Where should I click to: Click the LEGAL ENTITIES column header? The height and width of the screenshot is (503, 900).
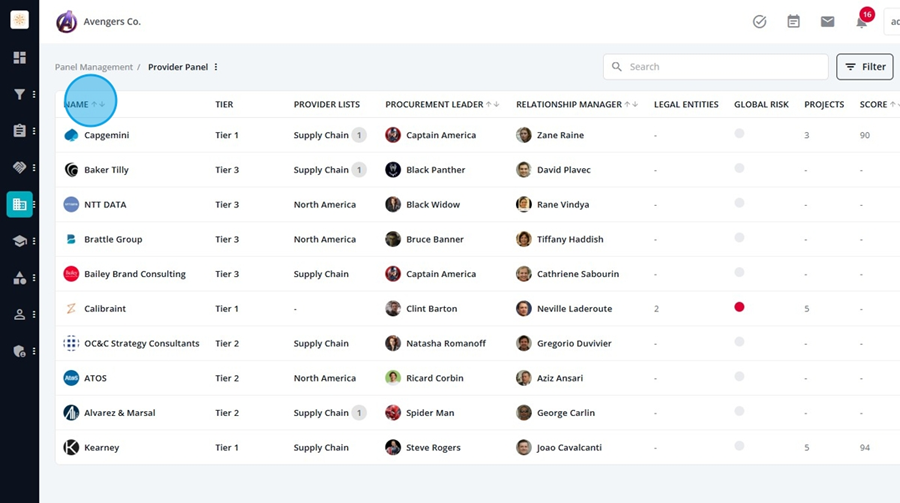(686, 105)
